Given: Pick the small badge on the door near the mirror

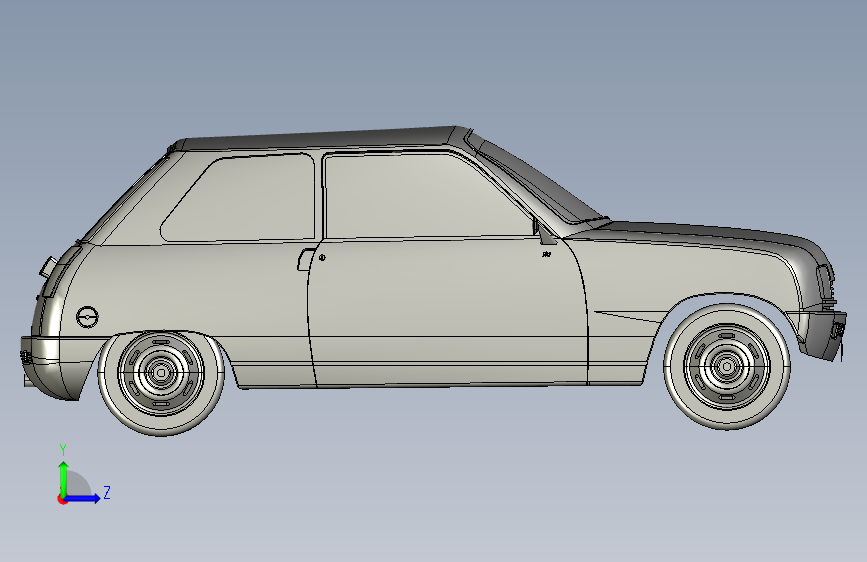Looking at the screenshot, I should 546,254.
